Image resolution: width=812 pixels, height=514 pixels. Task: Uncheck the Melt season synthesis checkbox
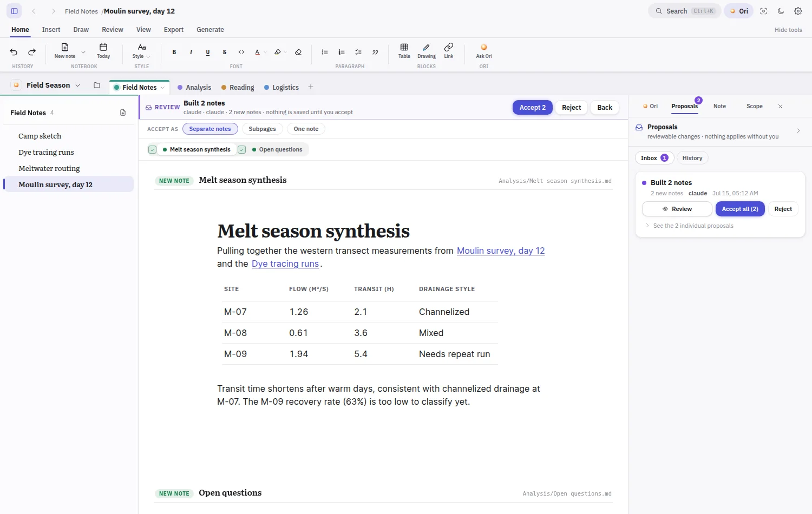pyautogui.click(x=153, y=149)
